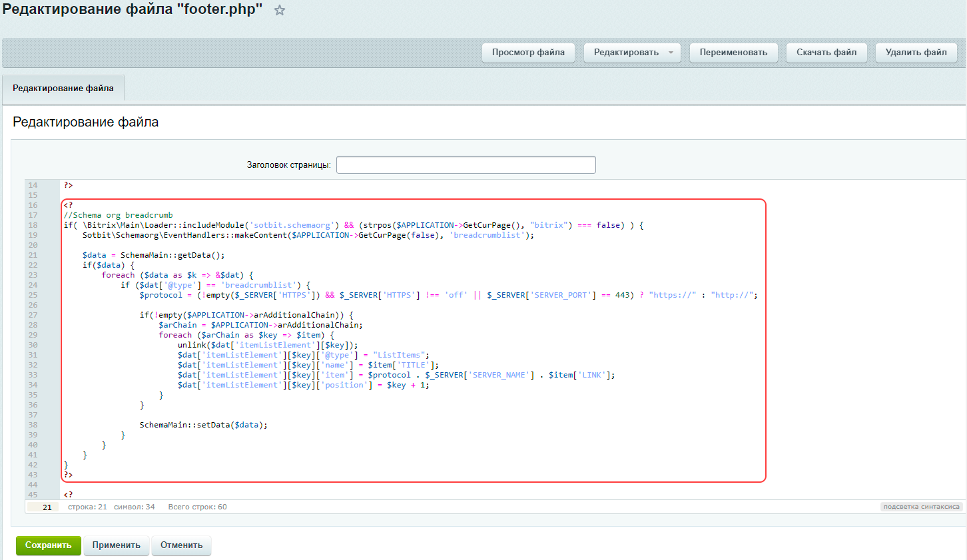Click Переименовать to rename the file
The image size is (967, 560).
pos(733,53)
